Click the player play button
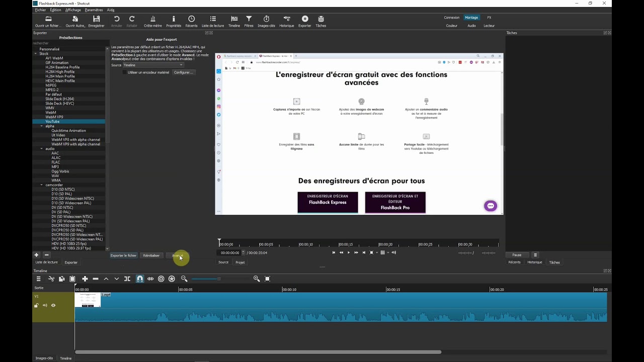The height and width of the screenshot is (362, 644). (349, 252)
